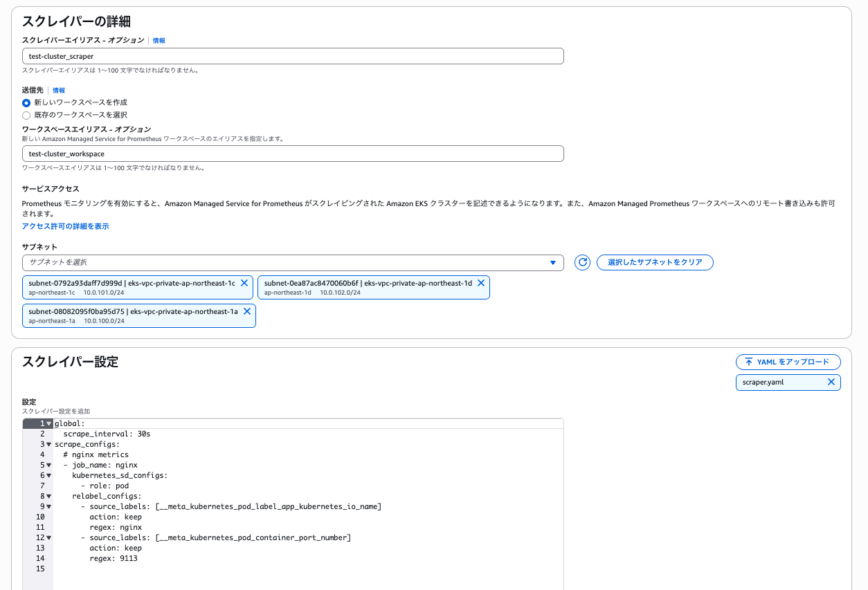Fold the relabel_configs block on line 8
The image size is (868, 590).
coord(49,496)
